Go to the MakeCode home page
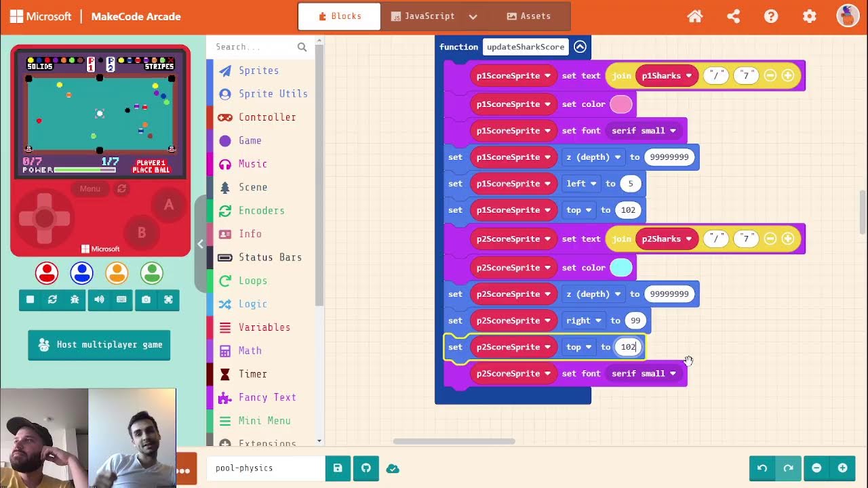Screen dimensions: 868x488 tap(695, 16)
